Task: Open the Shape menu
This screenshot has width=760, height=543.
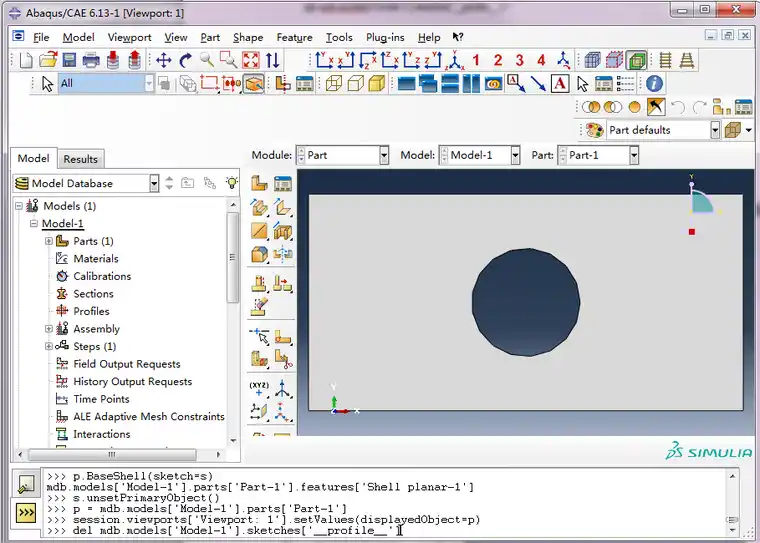Action: [248, 37]
